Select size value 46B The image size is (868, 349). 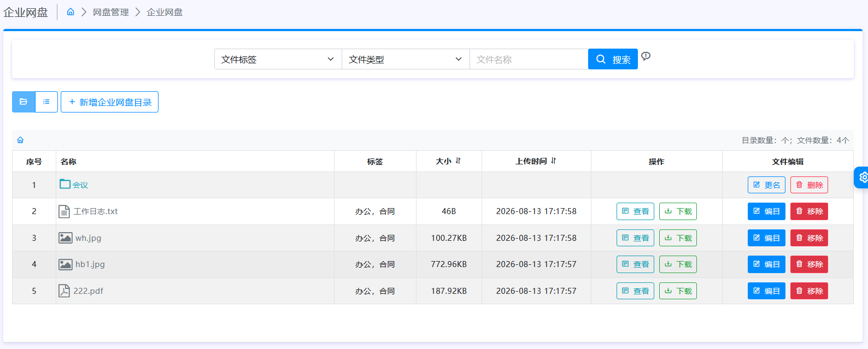coord(449,211)
